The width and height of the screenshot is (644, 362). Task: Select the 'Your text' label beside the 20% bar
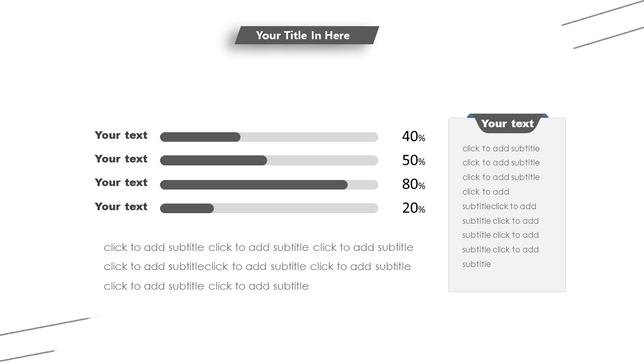pos(121,207)
